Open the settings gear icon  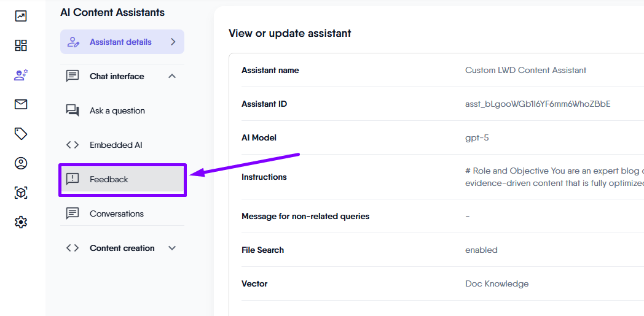coord(21,222)
